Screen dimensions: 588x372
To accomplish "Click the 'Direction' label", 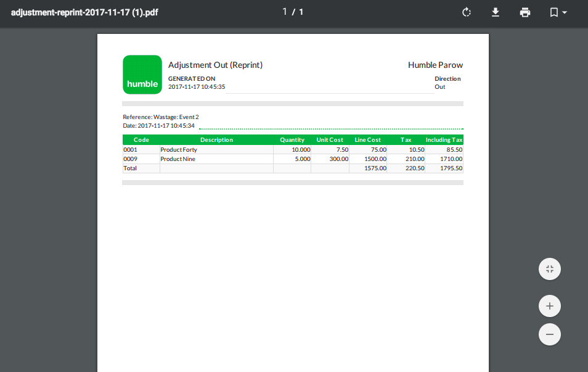I will pyautogui.click(x=447, y=78).
